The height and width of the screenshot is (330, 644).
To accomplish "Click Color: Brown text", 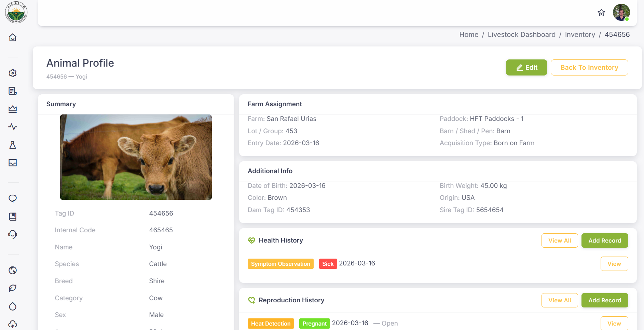I will pyautogui.click(x=267, y=198).
